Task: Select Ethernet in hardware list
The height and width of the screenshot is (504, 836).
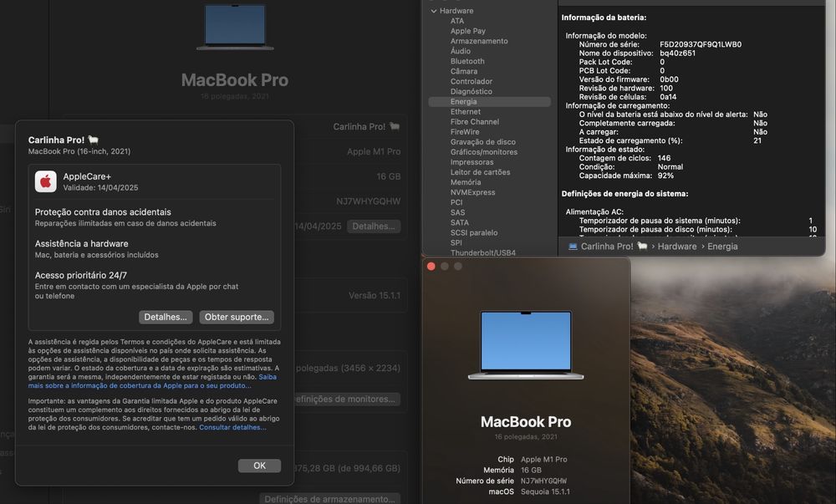Action: click(x=466, y=112)
